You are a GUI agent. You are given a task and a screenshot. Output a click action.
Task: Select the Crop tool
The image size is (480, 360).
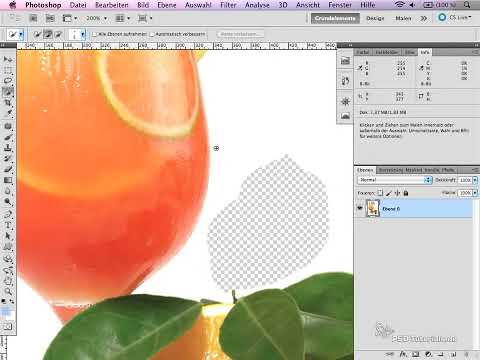[8, 103]
